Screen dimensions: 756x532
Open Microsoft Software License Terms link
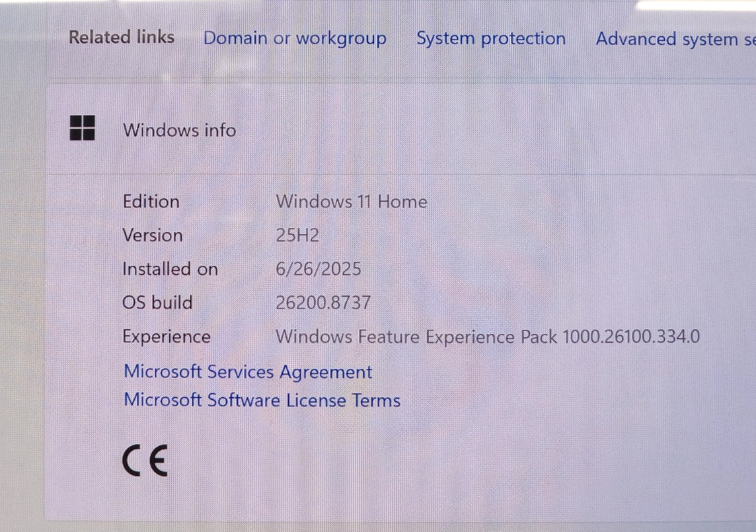pyautogui.click(x=262, y=400)
